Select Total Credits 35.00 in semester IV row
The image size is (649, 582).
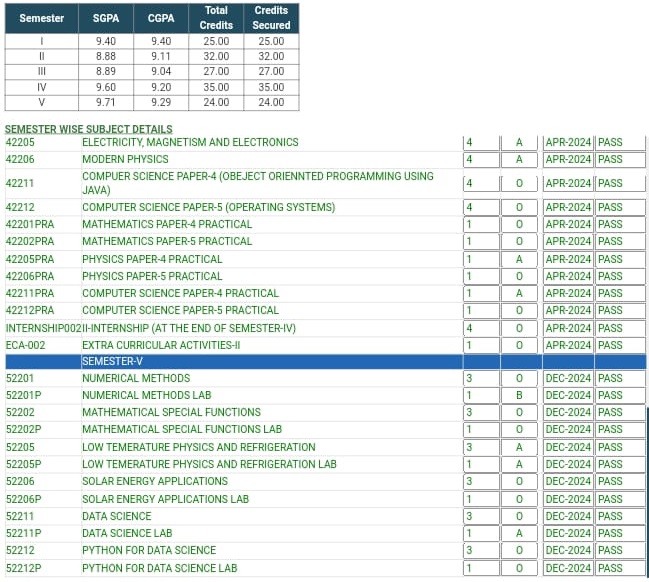216,87
